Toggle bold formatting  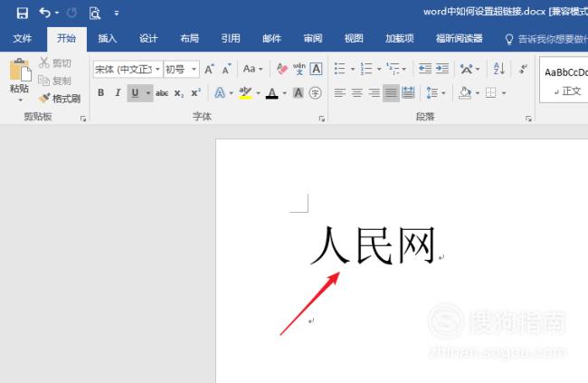[x=101, y=92]
